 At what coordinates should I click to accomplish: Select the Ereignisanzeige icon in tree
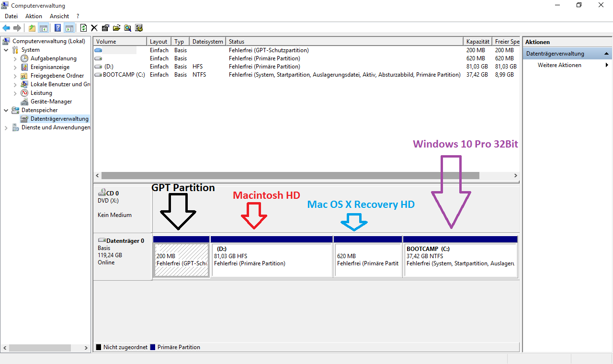(x=24, y=67)
